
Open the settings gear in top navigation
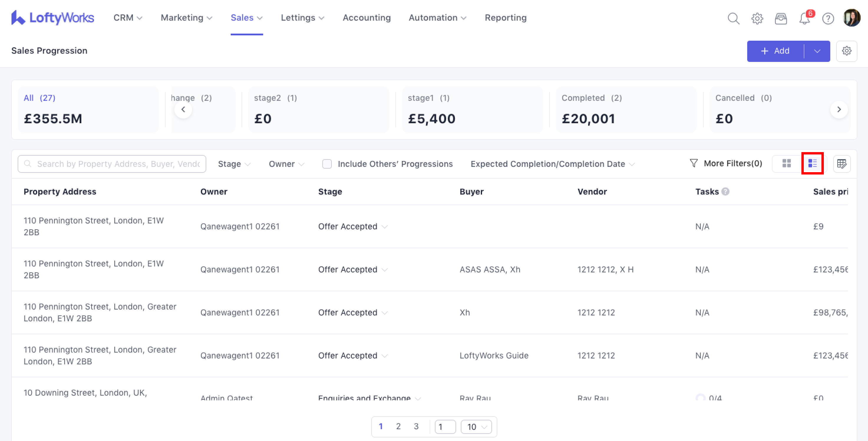[x=757, y=18]
